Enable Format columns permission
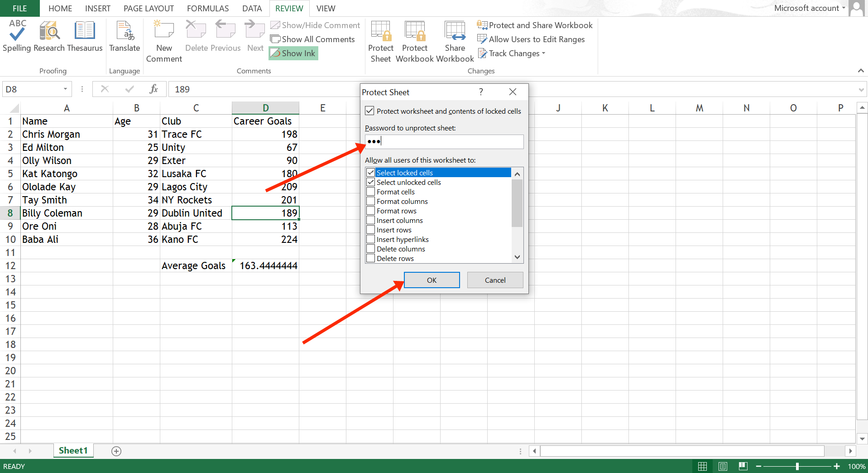 pos(370,201)
